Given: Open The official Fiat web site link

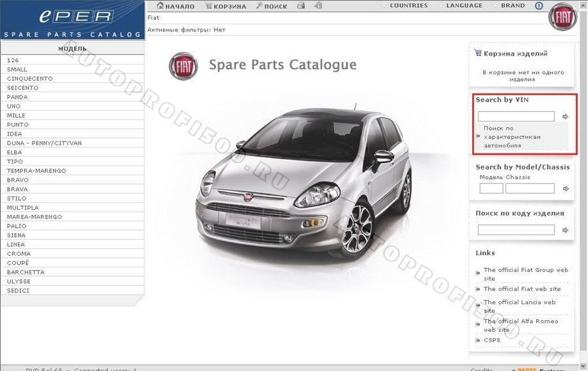Looking at the screenshot, I should point(522,289).
